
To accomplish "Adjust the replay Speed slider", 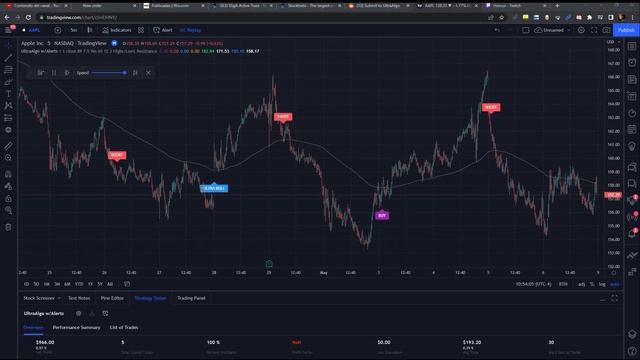I will pyautogui.click(x=109, y=73).
